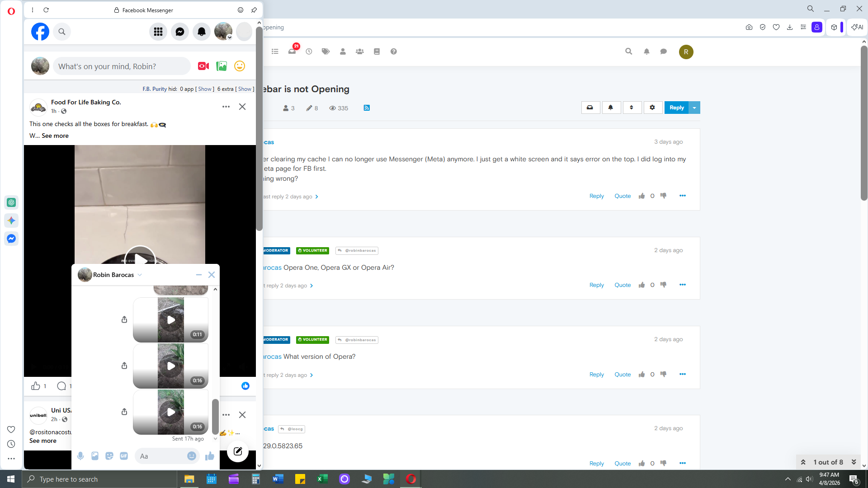
Task: Open ChatGPT in the Opera sidebar
Action: tap(11, 202)
